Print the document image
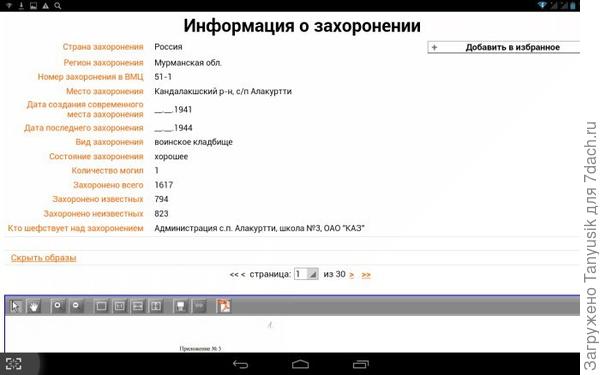The image size is (600, 375). (x=181, y=306)
